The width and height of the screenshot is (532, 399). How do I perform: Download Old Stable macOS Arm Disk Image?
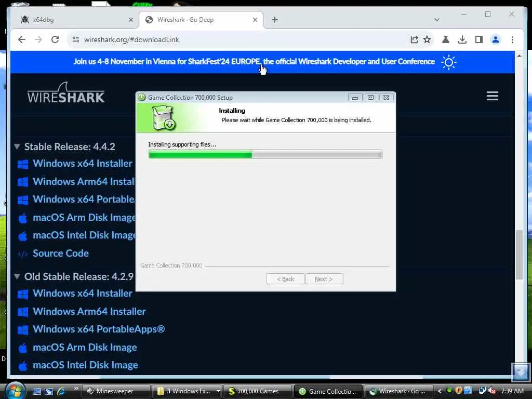85,347
